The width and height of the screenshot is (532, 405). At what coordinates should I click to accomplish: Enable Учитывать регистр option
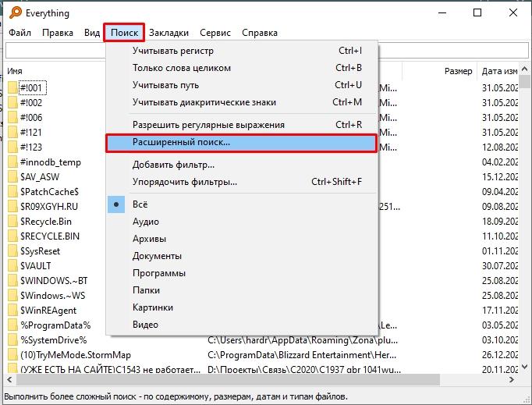tap(242, 51)
